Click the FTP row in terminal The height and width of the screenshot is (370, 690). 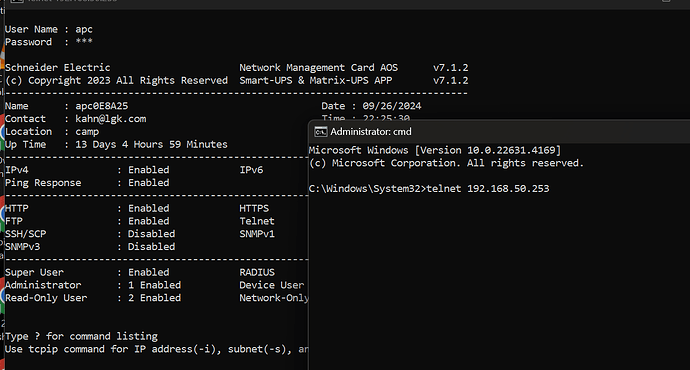(x=87, y=221)
